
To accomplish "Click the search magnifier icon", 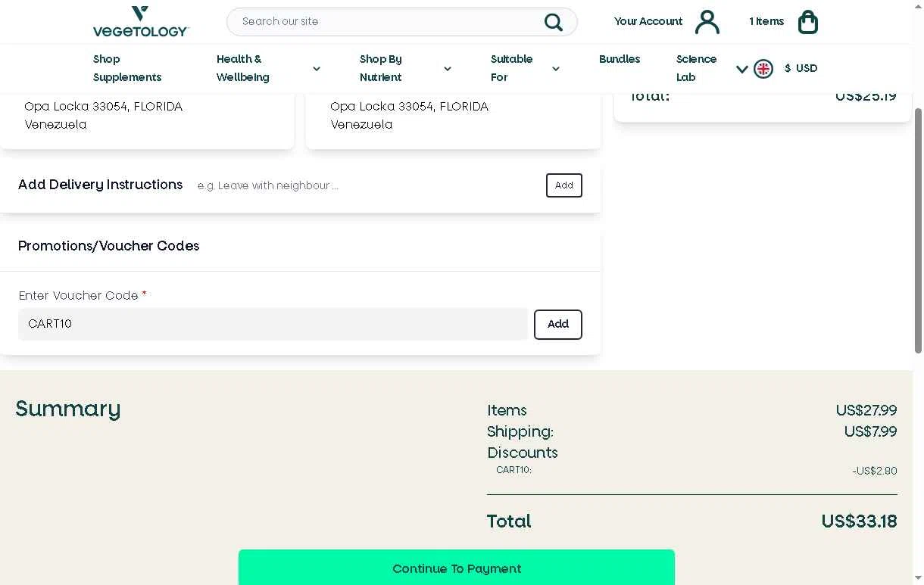I will [554, 22].
